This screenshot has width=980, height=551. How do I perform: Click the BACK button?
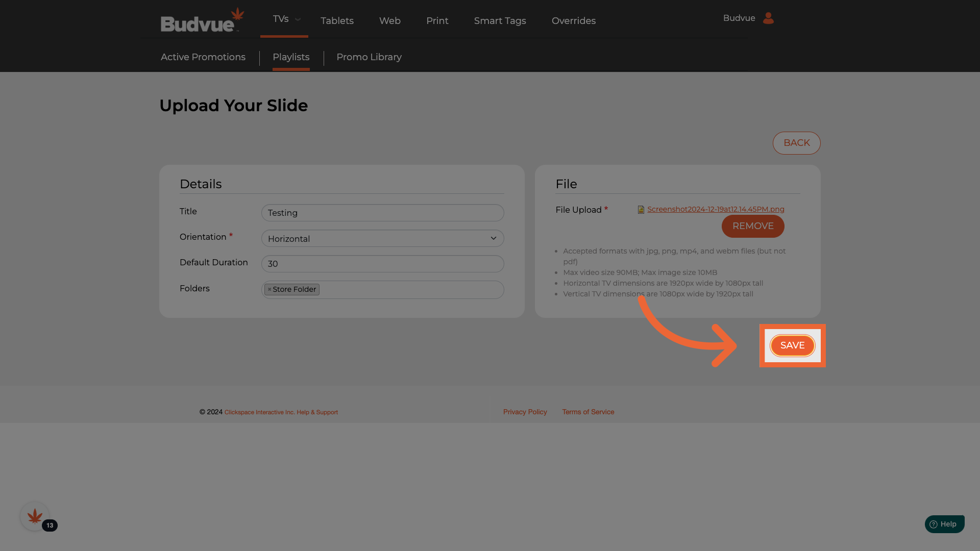pos(796,143)
